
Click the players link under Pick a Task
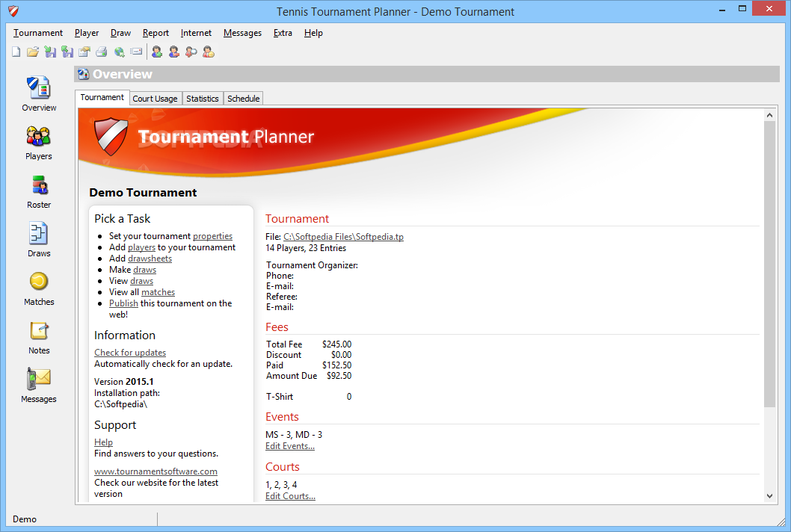tap(141, 247)
